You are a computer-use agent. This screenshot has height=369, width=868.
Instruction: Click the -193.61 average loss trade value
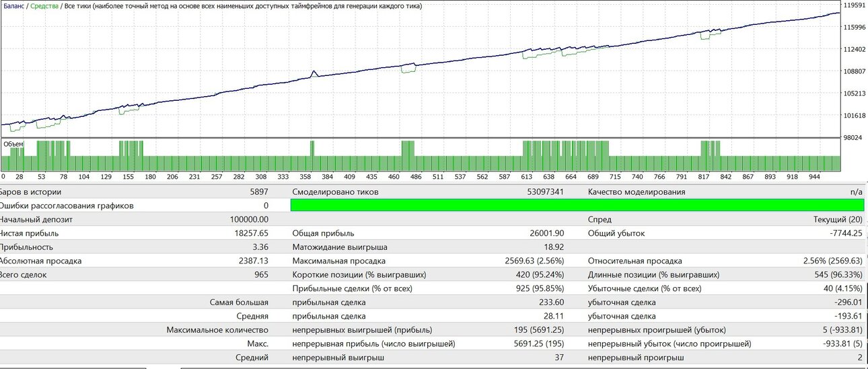click(x=849, y=316)
